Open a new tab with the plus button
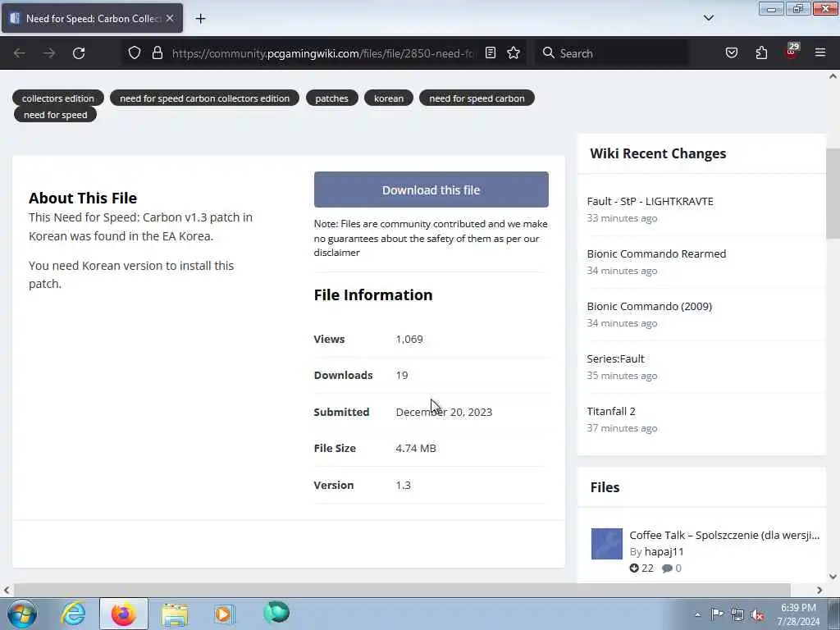 [x=200, y=19]
